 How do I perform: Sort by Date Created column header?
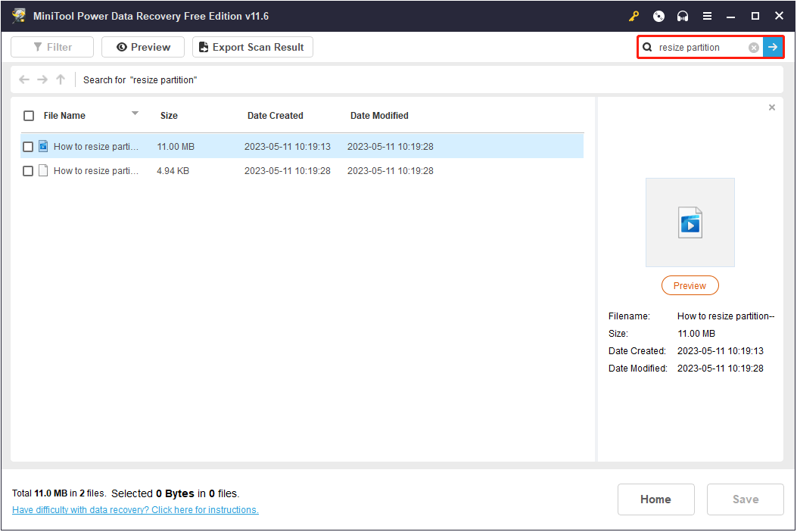click(275, 116)
